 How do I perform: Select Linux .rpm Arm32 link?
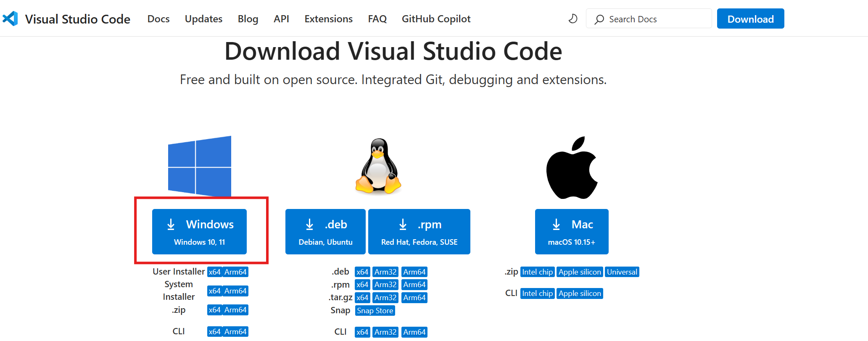click(385, 285)
